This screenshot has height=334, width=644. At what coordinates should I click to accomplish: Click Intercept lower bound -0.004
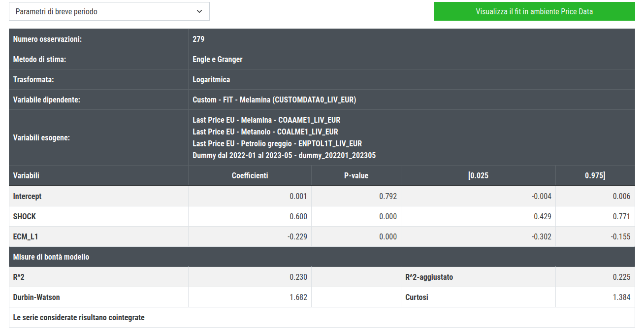click(x=542, y=196)
